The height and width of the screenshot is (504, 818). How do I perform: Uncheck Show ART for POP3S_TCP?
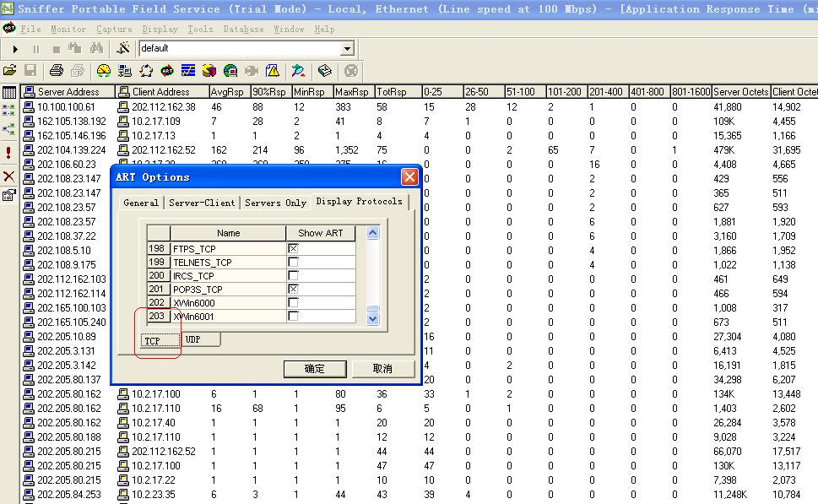click(293, 290)
